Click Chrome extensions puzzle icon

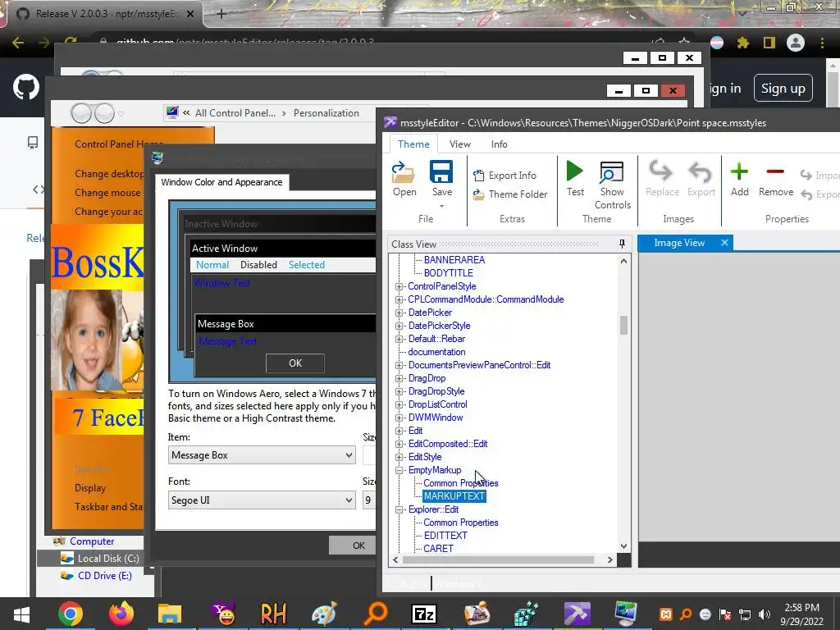pos(742,43)
